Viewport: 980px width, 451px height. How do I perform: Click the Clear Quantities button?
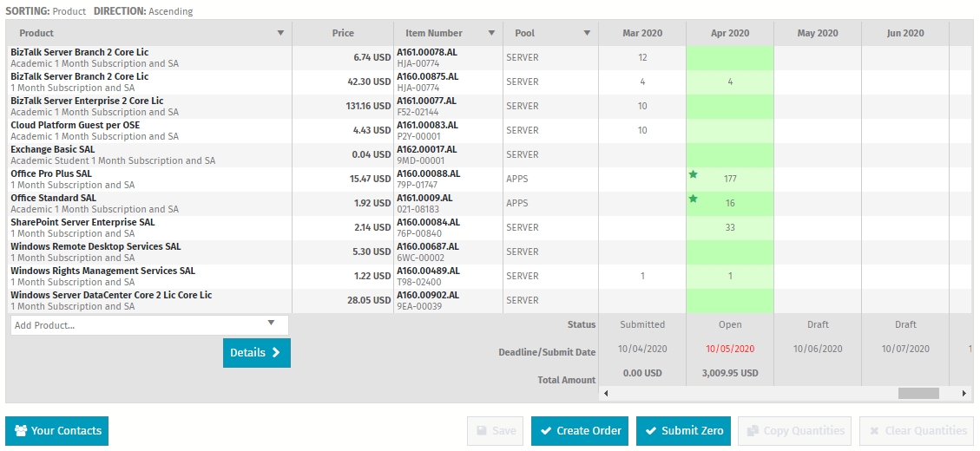click(917, 431)
